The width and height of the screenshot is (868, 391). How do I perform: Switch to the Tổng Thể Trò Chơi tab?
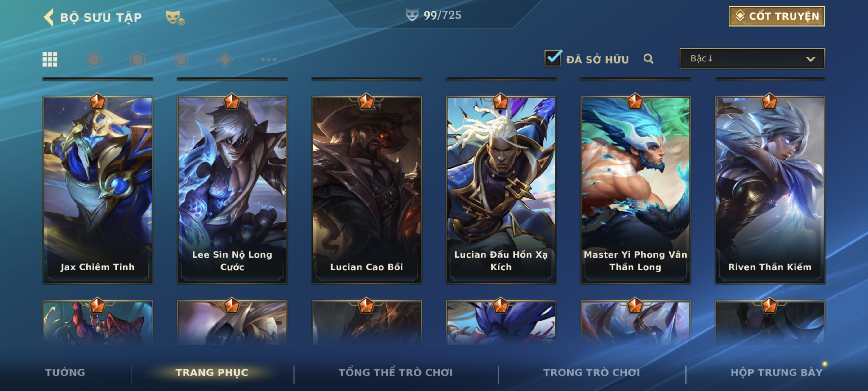coord(396,372)
